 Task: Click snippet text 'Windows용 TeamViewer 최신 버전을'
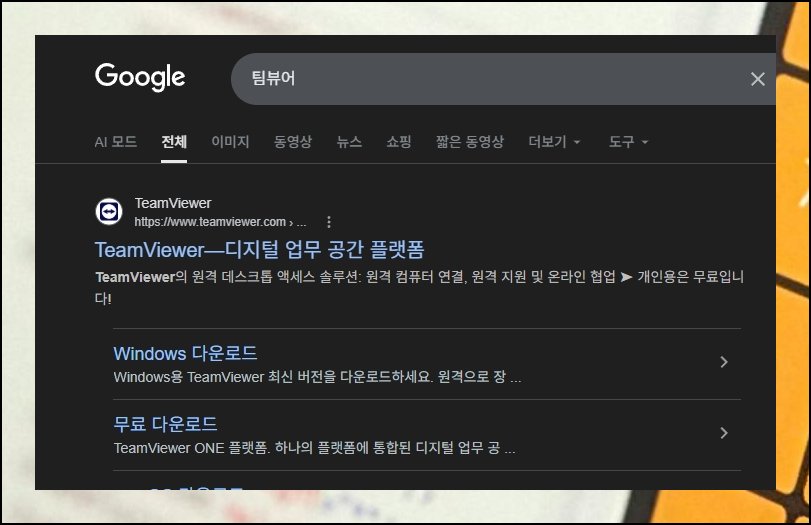coord(225,377)
